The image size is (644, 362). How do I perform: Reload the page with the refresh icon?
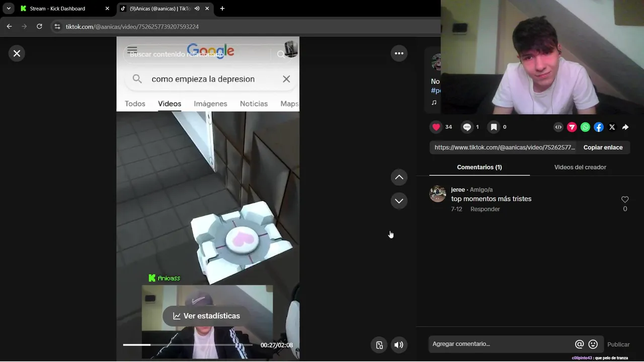coord(39,27)
